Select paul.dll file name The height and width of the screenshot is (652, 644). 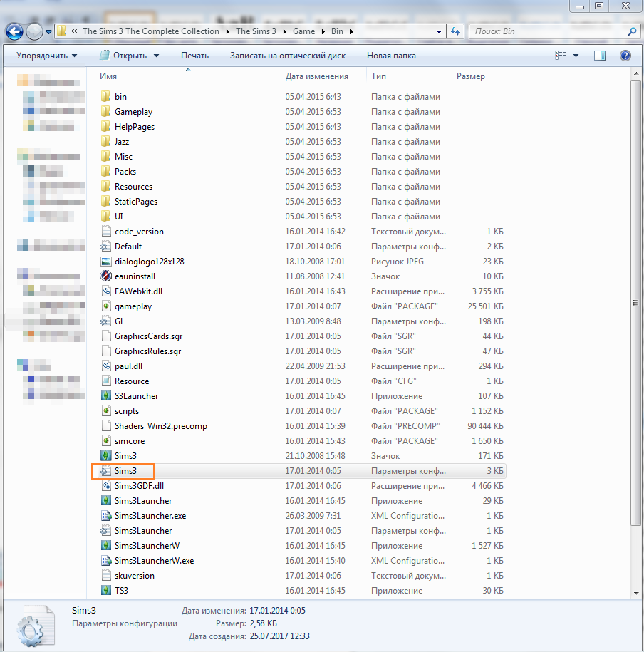(128, 366)
